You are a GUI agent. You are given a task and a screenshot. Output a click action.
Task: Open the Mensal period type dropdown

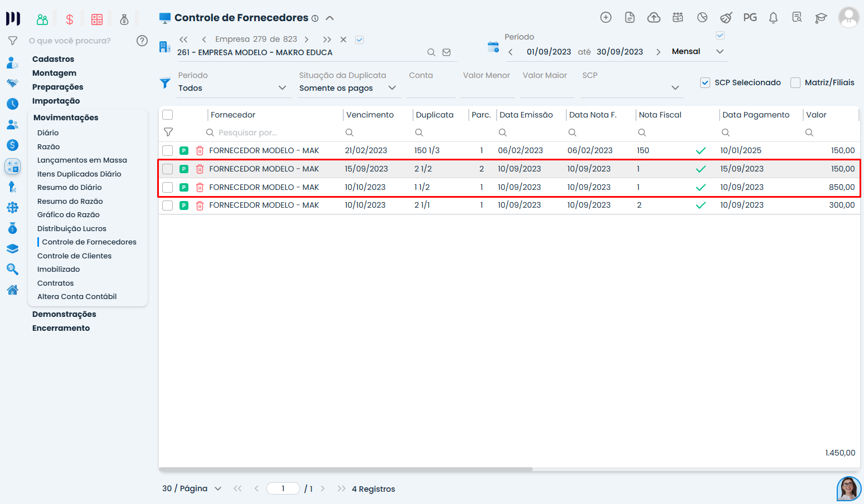click(720, 51)
